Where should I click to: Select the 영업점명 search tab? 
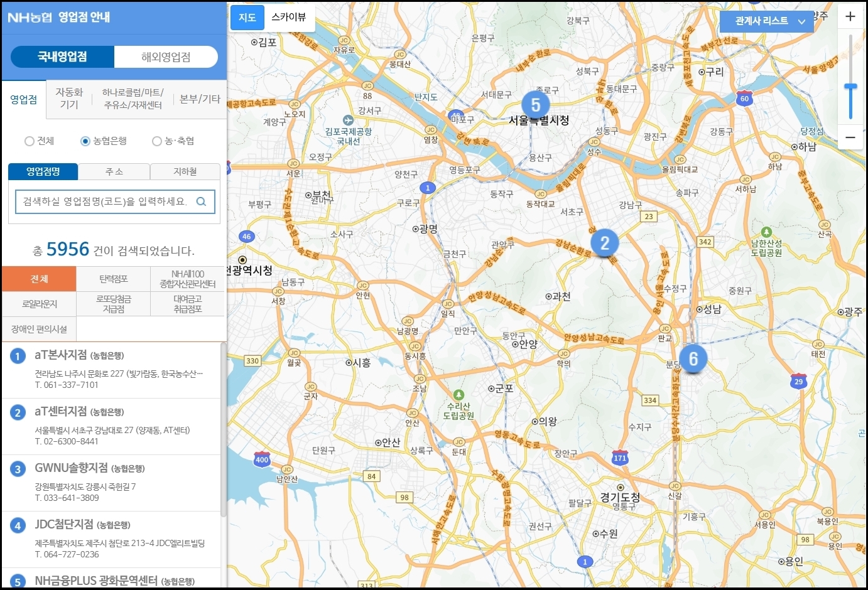coord(43,171)
